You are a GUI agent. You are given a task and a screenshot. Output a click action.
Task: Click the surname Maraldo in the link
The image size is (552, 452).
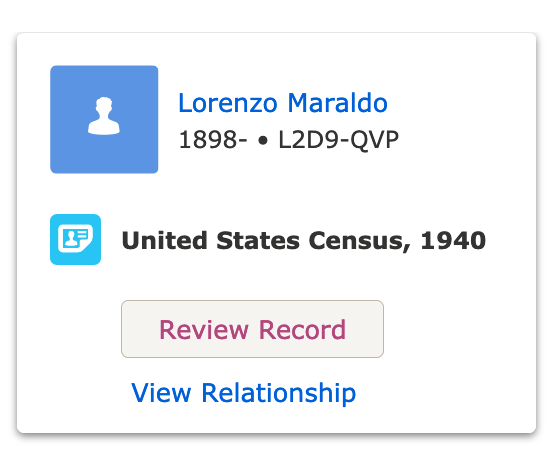click(x=338, y=103)
